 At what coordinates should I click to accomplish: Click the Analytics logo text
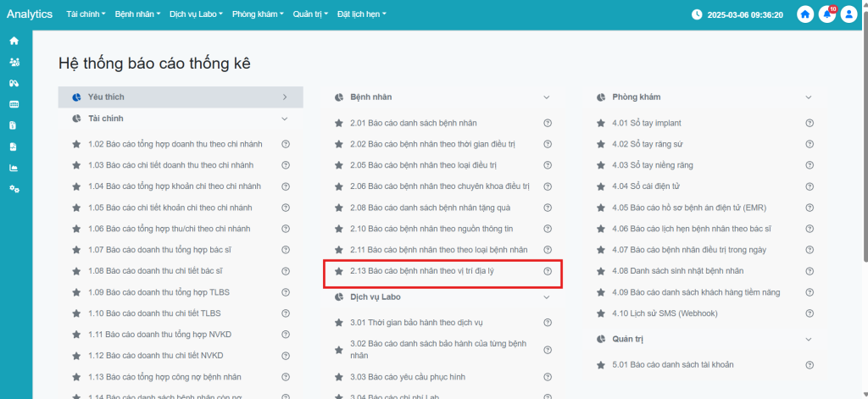(x=30, y=14)
